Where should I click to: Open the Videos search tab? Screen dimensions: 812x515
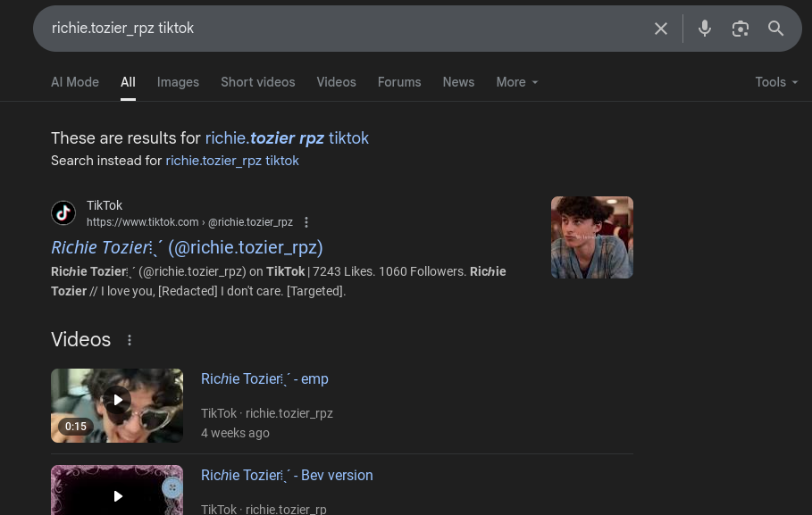pyautogui.click(x=337, y=82)
